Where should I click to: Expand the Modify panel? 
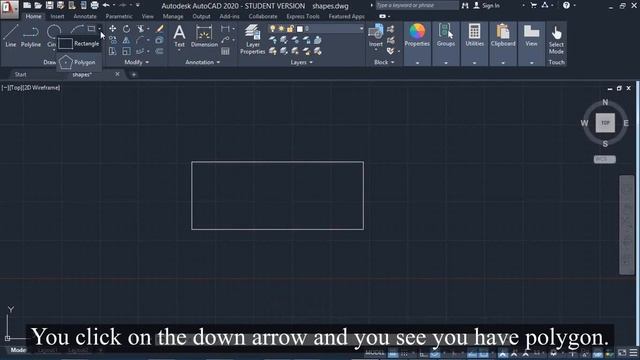pyautogui.click(x=136, y=62)
